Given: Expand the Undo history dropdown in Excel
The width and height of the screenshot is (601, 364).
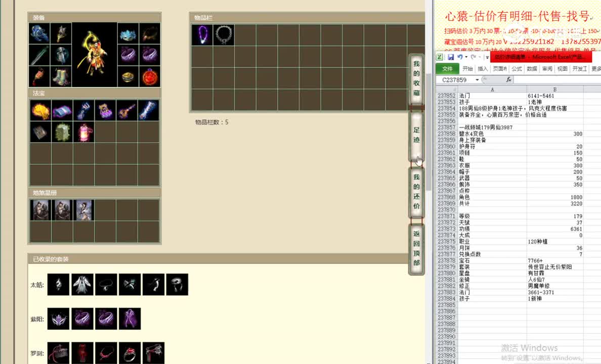Looking at the screenshot, I should 466,57.
